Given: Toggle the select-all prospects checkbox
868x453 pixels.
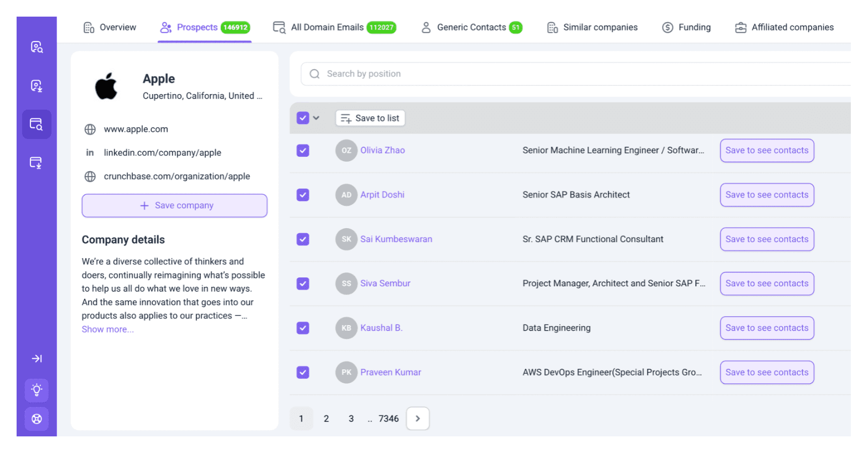Looking at the screenshot, I should (x=303, y=118).
